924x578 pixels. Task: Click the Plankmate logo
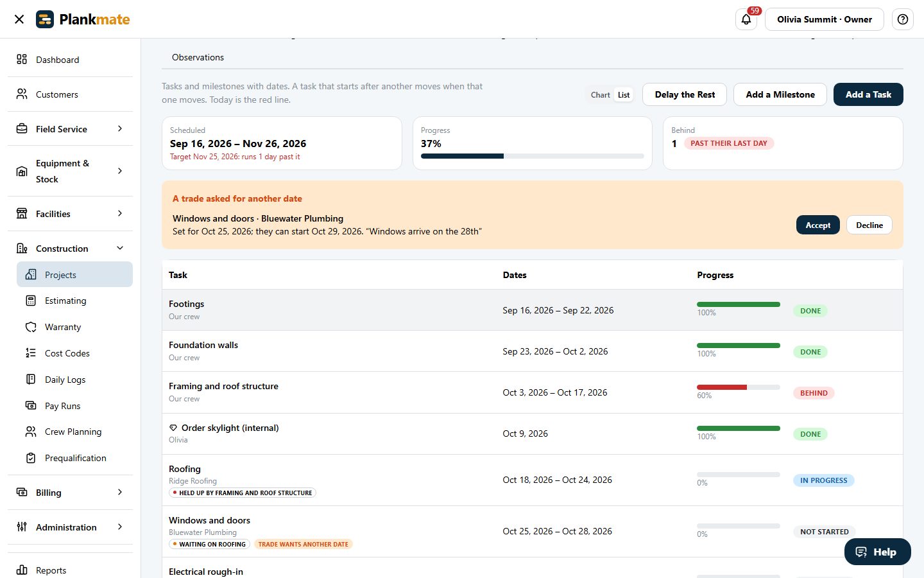[83, 19]
